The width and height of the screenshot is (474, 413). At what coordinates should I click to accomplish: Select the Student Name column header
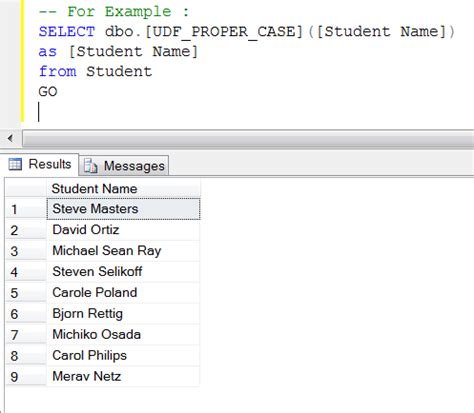(x=123, y=189)
